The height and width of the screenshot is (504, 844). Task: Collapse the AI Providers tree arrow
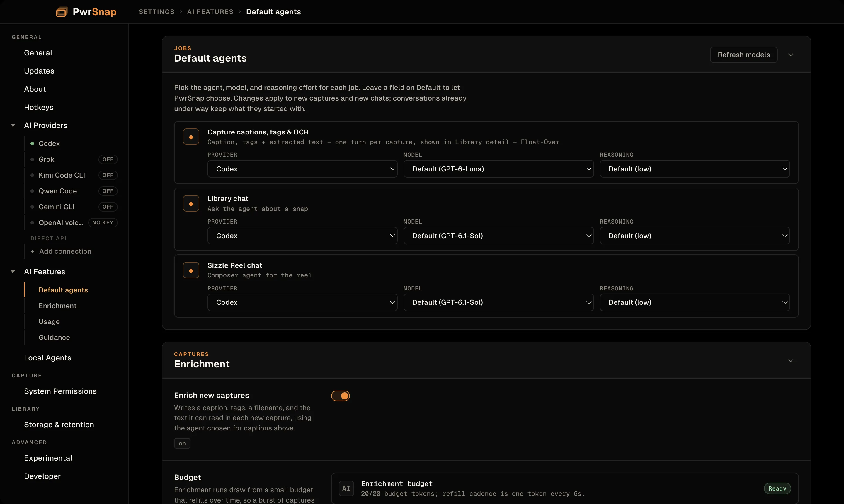[x=13, y=125]
